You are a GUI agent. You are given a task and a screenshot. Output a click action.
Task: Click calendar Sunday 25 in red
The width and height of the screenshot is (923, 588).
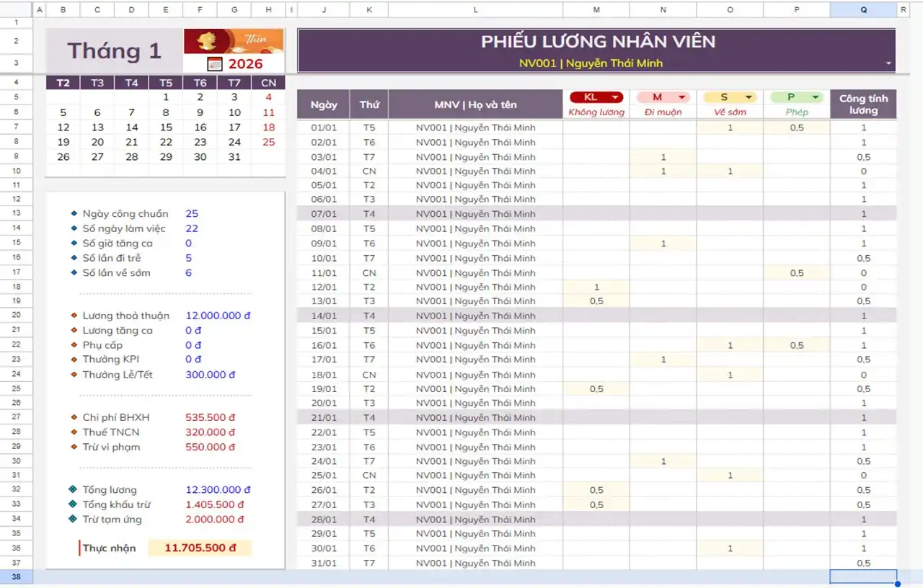(269, 142)
